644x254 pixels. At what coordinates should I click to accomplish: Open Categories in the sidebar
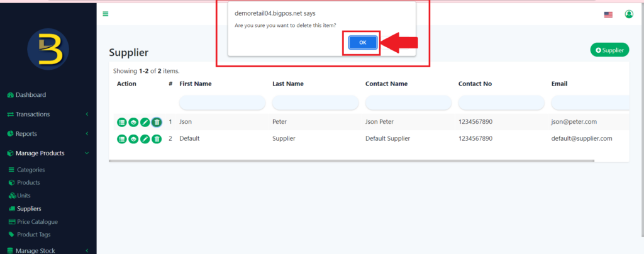31,170
